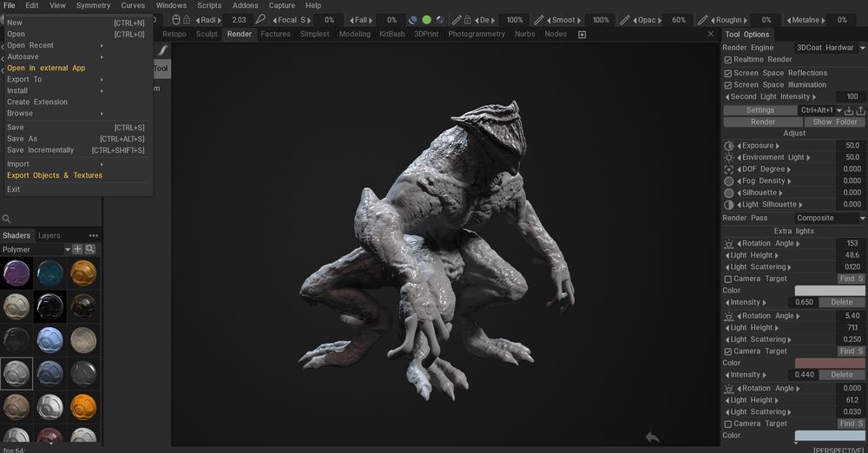
Task: Open the Ctrl+Alt+1 preset dropdown
Action: (821, 110)
